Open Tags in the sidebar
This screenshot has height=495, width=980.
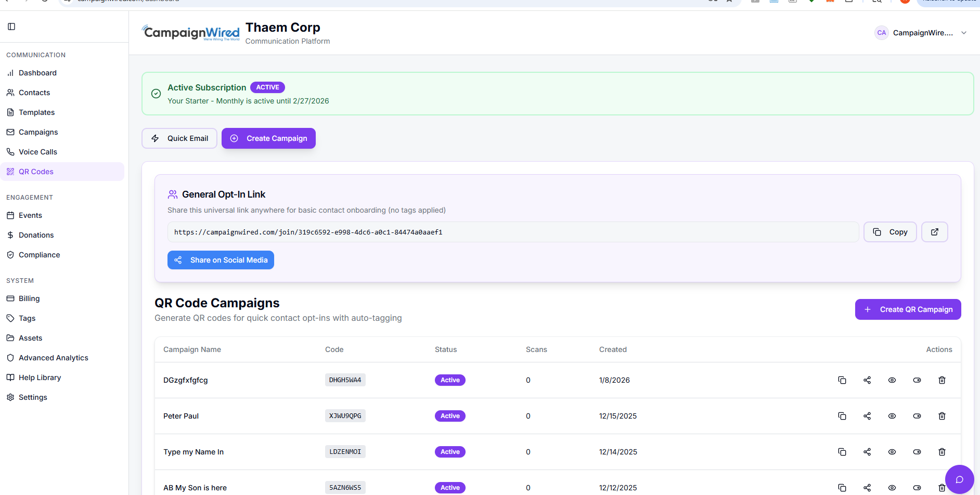pos(62,318)
